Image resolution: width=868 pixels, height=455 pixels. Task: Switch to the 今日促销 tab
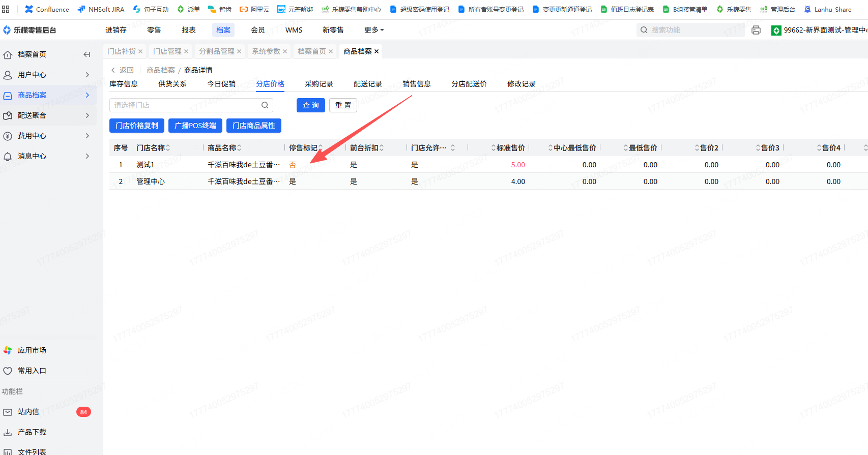(x=221, y=84)
